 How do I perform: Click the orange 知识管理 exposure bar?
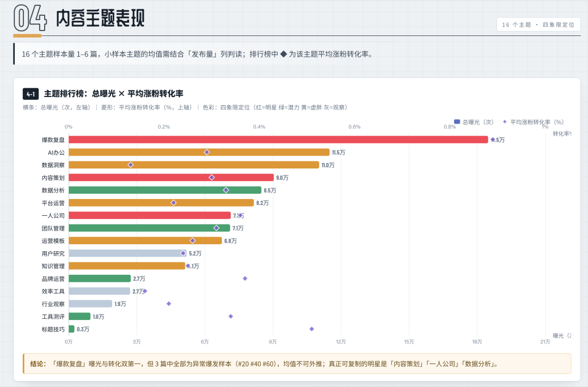coord(127,266)
